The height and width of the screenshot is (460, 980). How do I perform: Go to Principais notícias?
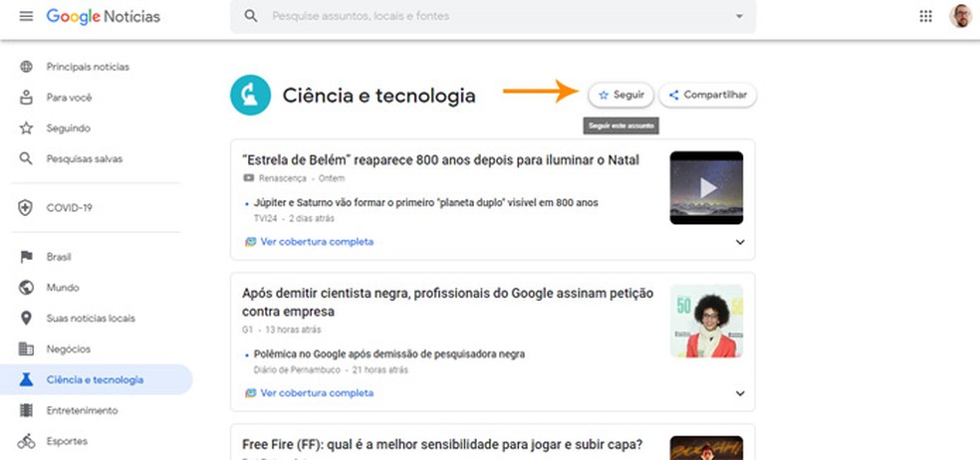tap(88, 67)
